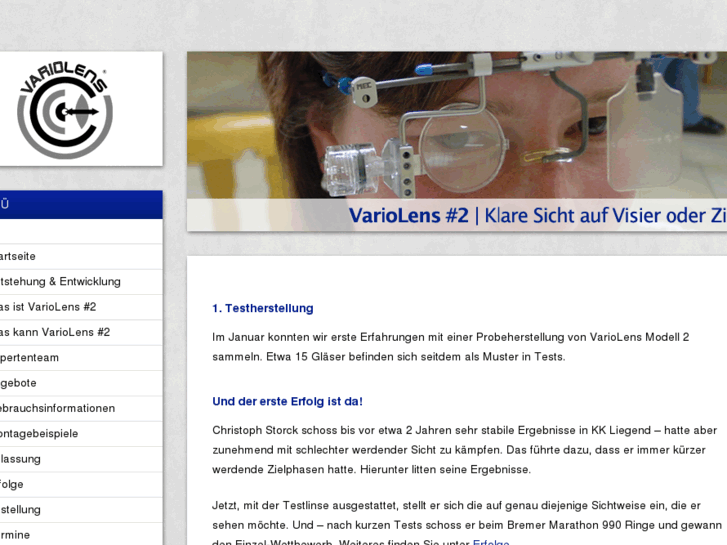Screen dimensions: 727x545
Task: Select the Zulassung menu entry
Action: 81,459
